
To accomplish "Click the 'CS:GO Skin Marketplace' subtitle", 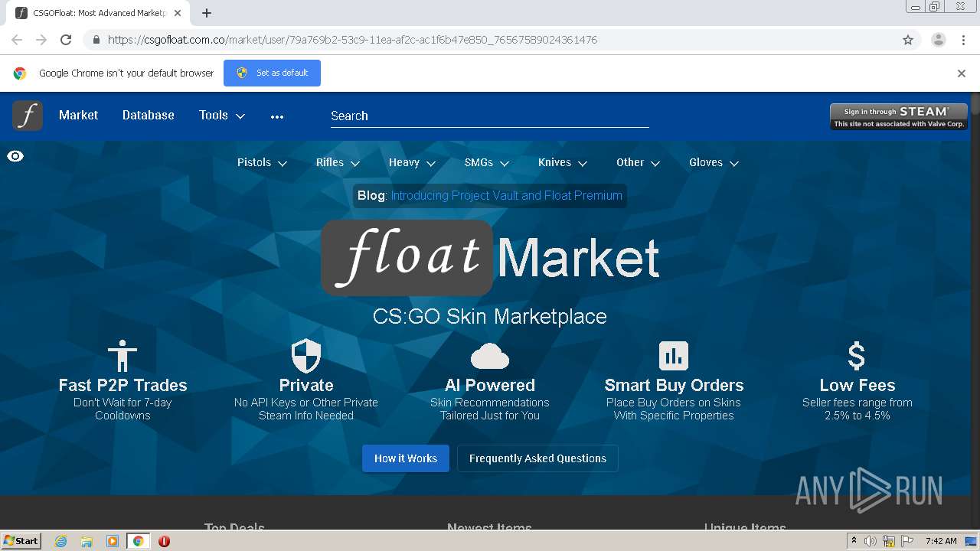I will [490, 317].
